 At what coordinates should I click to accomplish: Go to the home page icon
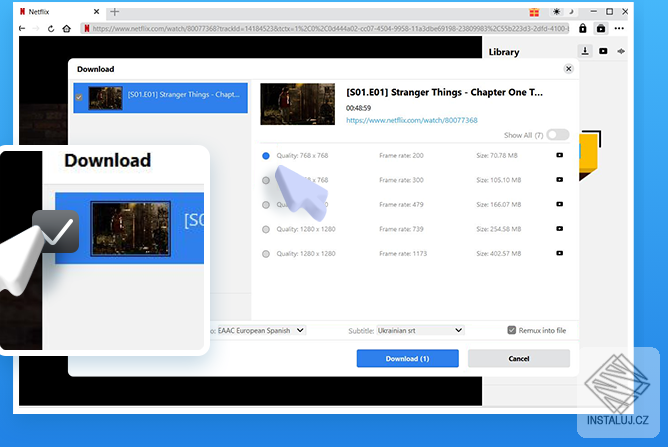tap(66, 29)
